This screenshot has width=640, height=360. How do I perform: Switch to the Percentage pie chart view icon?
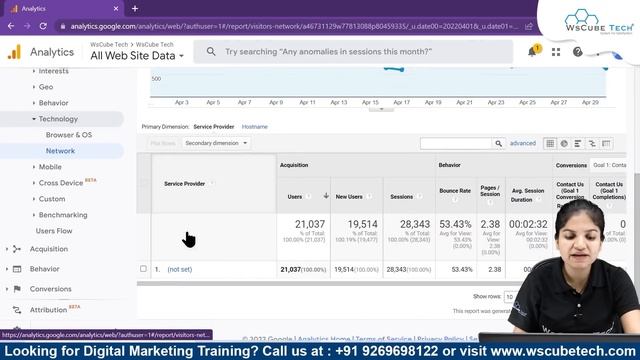[564, 143]
